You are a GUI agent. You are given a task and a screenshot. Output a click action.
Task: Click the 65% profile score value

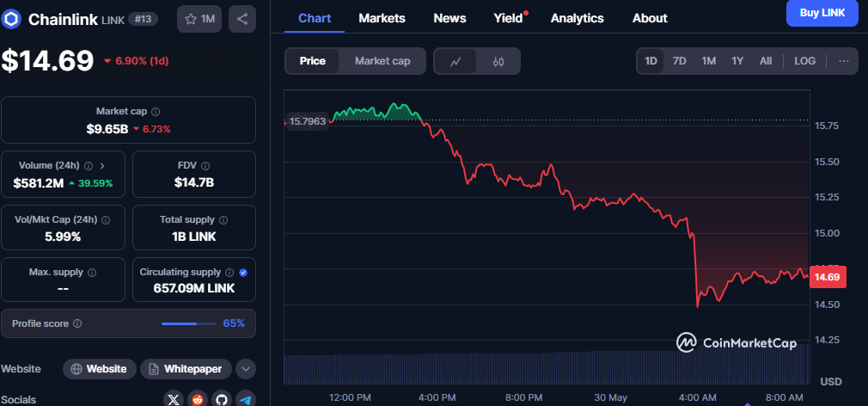[234, 323]
